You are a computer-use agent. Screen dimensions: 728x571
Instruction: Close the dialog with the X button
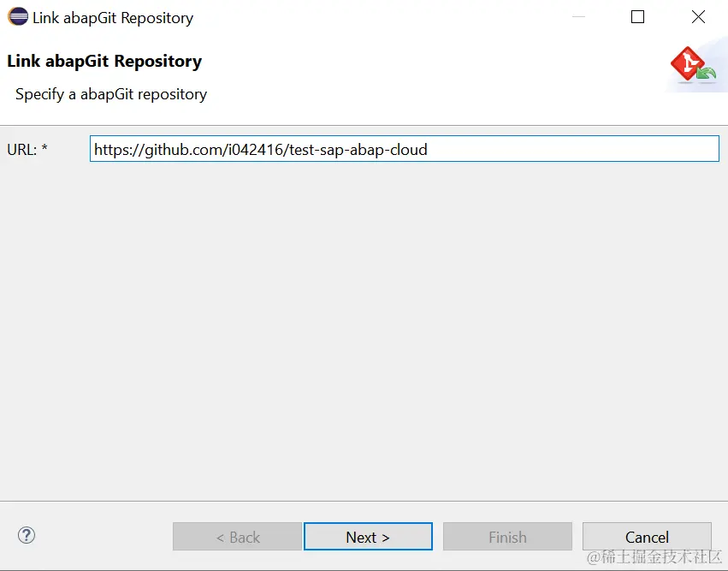click(x=698, y=17)
